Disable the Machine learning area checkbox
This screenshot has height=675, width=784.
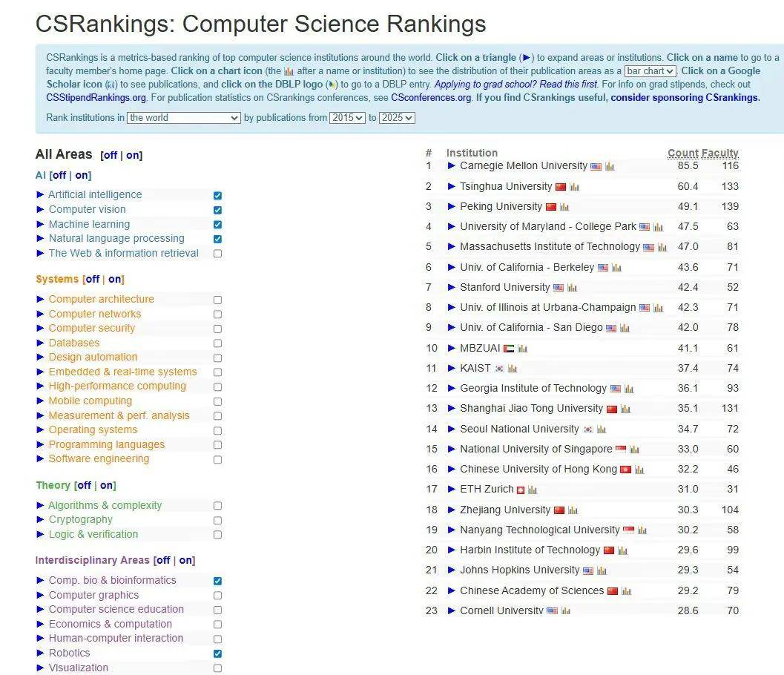click(x=217, y=225)
